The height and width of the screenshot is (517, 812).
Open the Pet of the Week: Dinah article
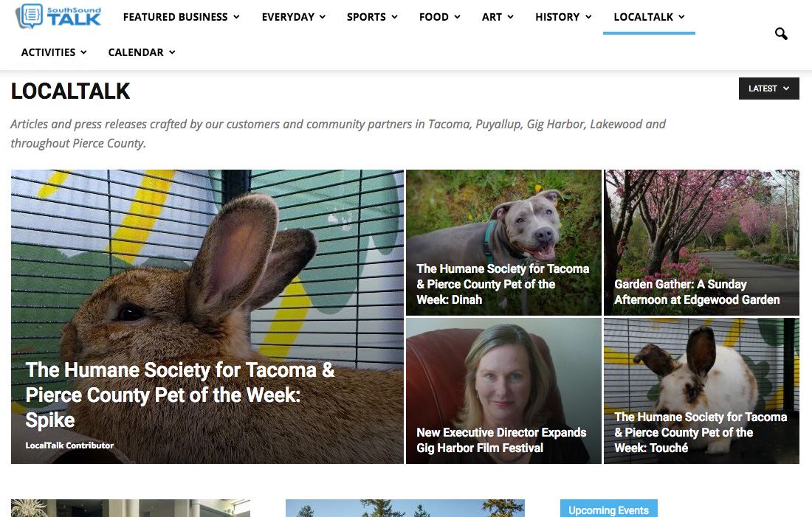pos(503,284)
